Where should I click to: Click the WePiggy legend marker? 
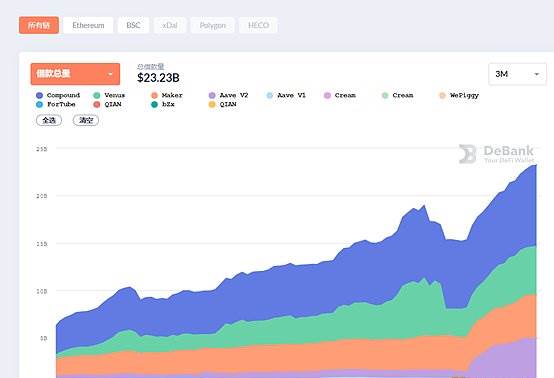pyautogui.click(x=442, y=95)
